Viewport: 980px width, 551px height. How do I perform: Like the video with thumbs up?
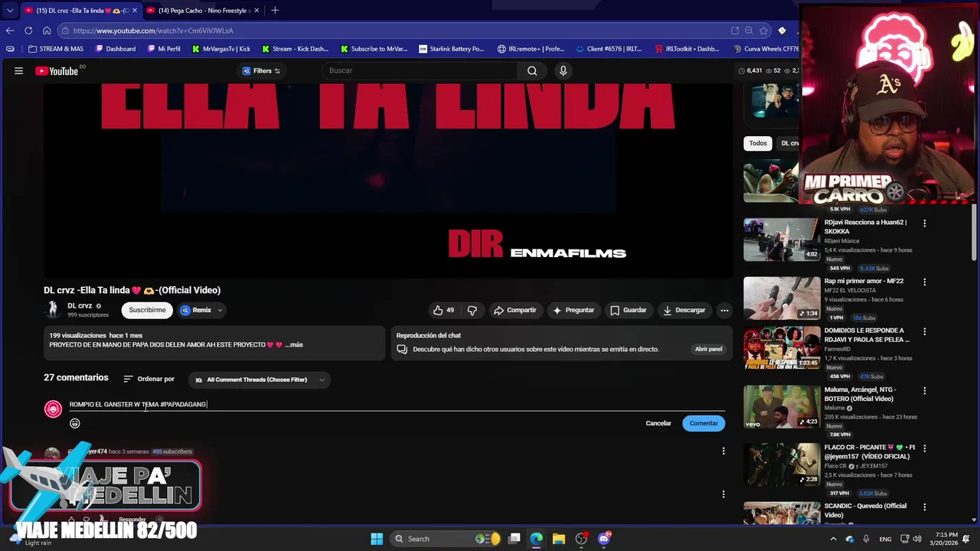pyautogui.click(x=443, y=310)
